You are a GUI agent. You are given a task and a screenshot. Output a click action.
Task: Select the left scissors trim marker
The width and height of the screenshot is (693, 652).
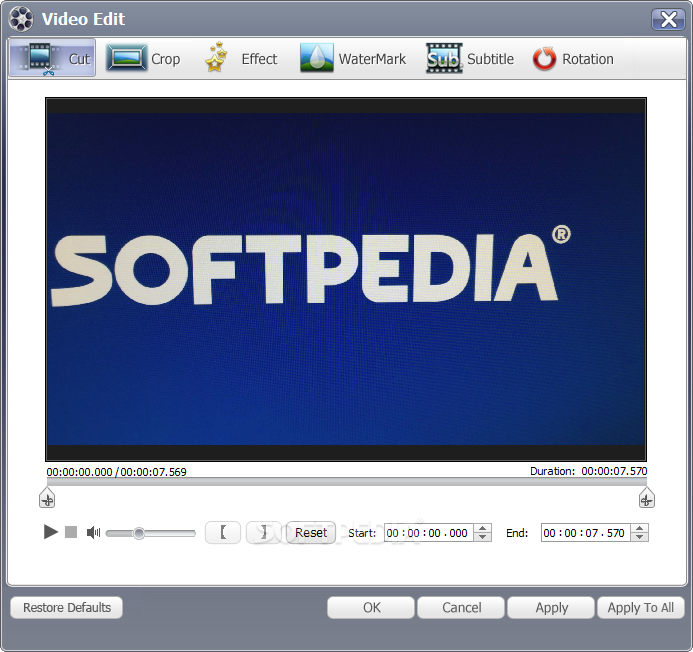coord(47,498)
